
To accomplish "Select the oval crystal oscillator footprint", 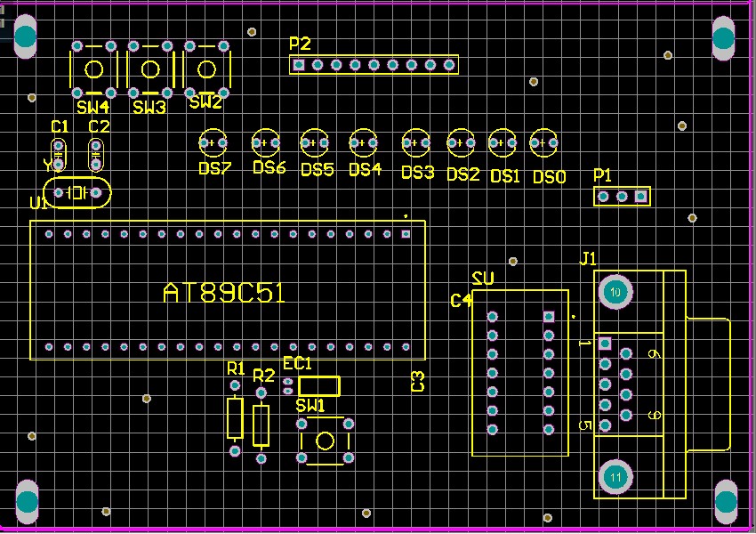I will [x=77, y=193].
